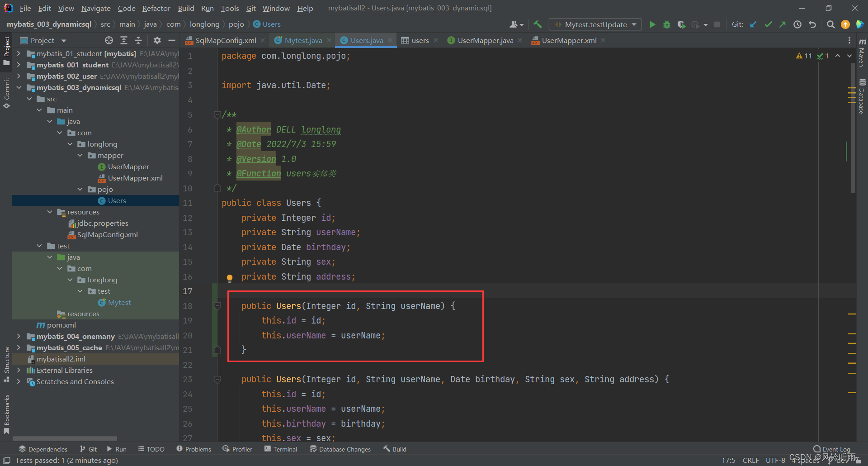Open the Event Log
This screenshot has height=466, width=868.
click(x=832, y=449)
